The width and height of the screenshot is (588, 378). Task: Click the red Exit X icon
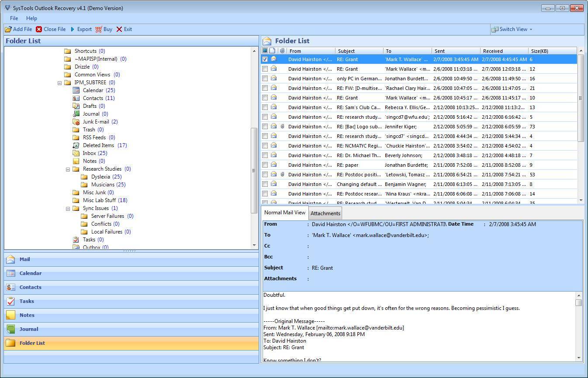coord(119,29)
